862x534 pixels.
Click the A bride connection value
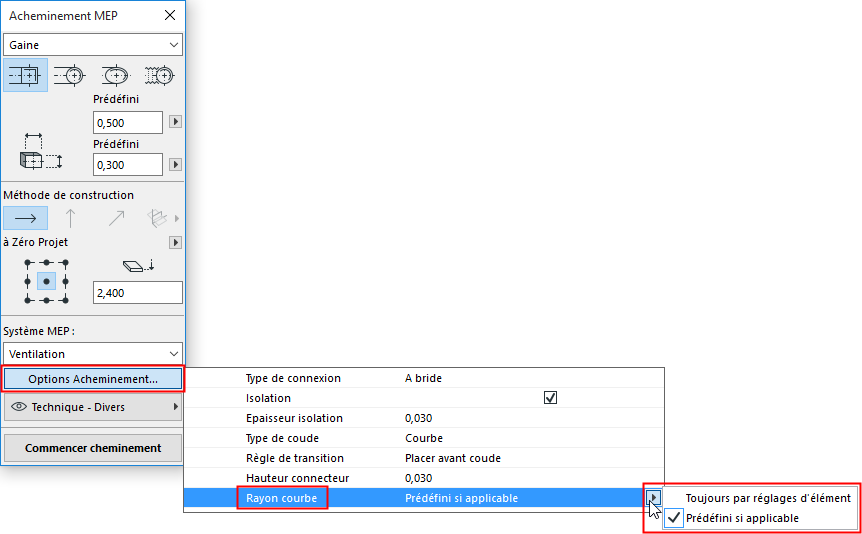click(423, 378)
